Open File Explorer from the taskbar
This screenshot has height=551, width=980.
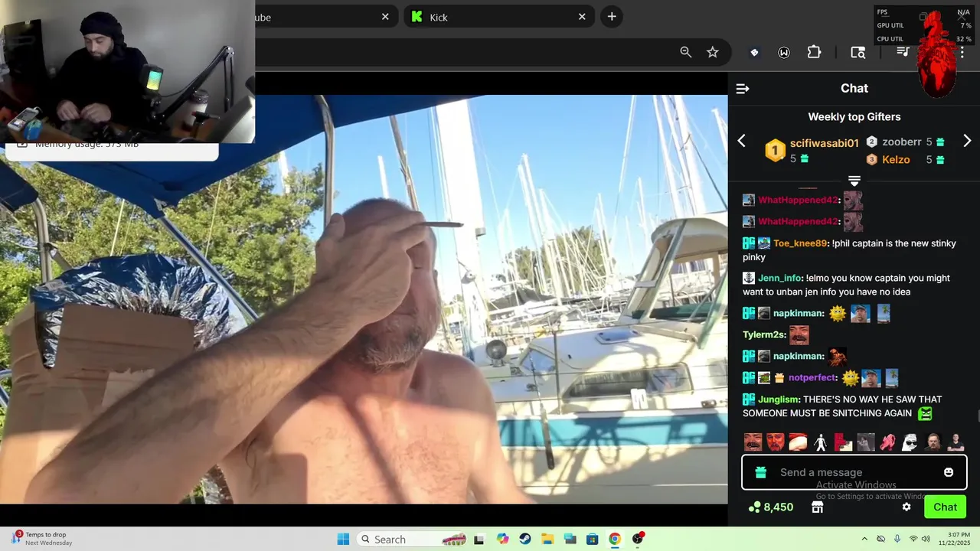tap(547, 539)
